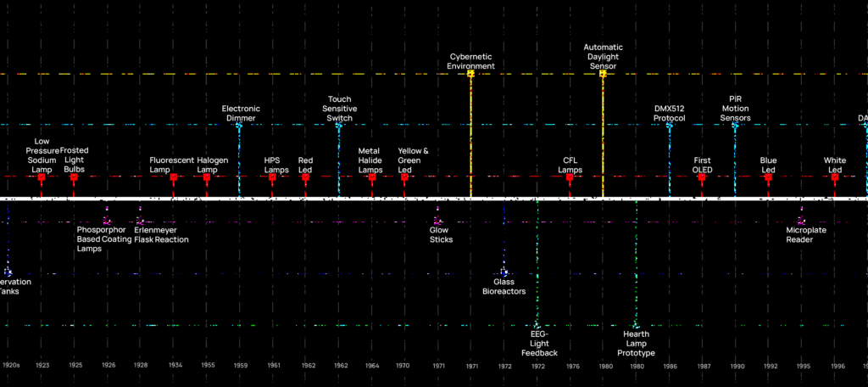Click the Erlenmeyer Flask Reaction label

pyautogui.click(x=161, y=234)
